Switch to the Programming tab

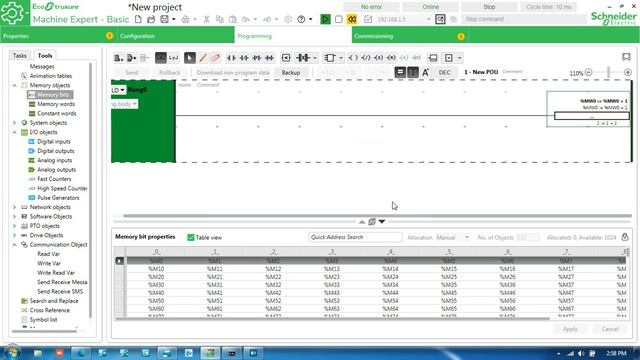click(x=293, y=36)
